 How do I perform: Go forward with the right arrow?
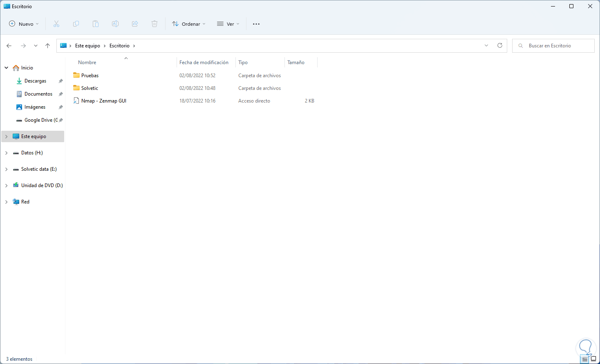[x=23, y=46]
